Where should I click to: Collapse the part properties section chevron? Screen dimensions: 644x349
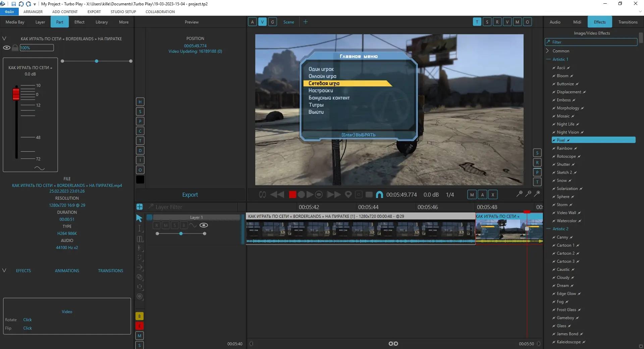pyautogui.click(x=4, y=39)
